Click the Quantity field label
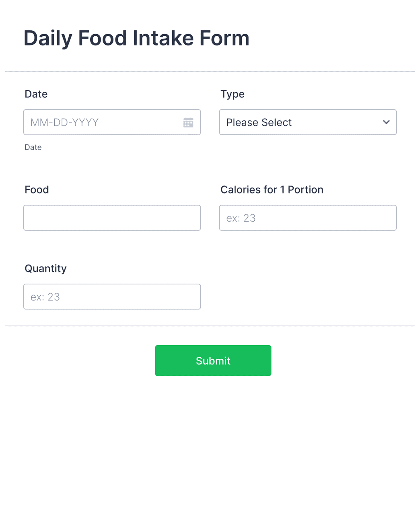This screenshot has height=517, width=420. [x=45, y=268]
